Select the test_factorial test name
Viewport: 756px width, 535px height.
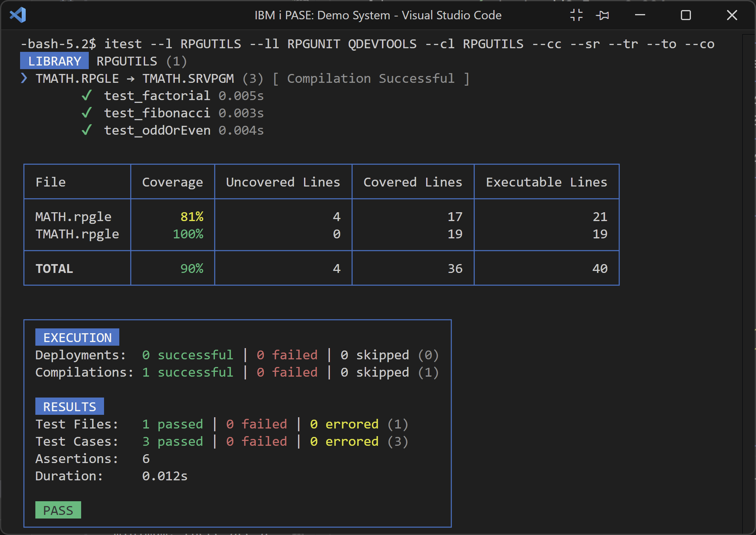pos(157,96)
